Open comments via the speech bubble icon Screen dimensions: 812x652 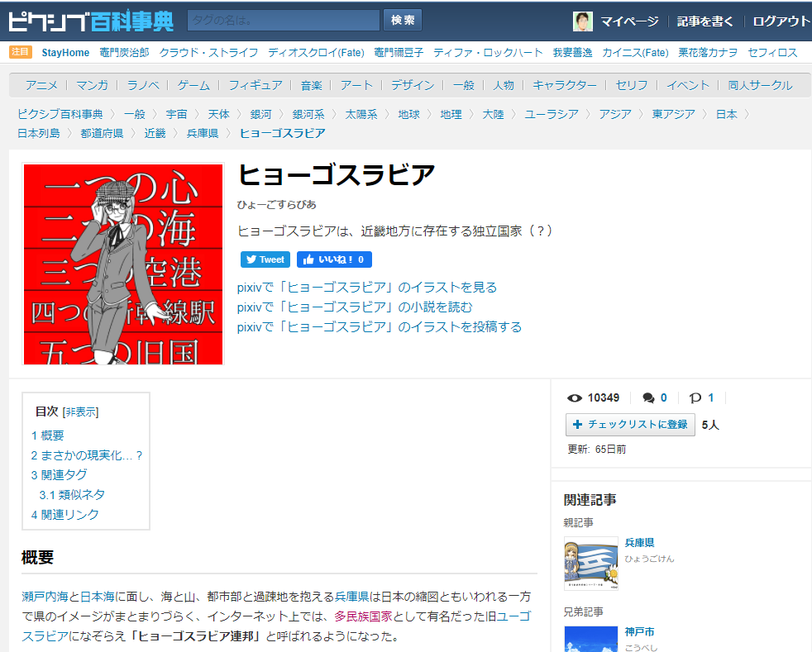[648, 397]
